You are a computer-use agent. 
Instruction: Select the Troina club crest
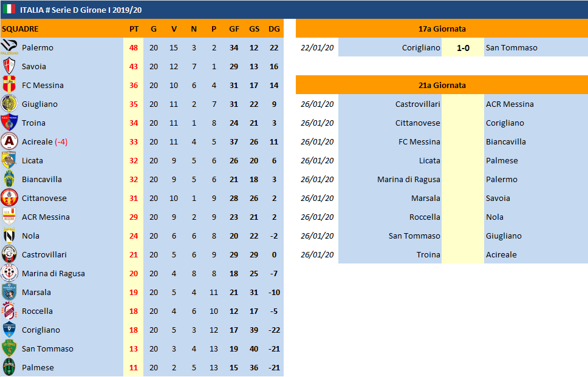pos(9,123)
